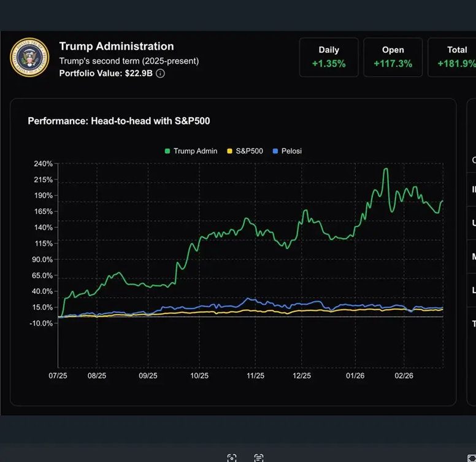Click the Portfolio Value: $22.9B text

click(106, 74)
